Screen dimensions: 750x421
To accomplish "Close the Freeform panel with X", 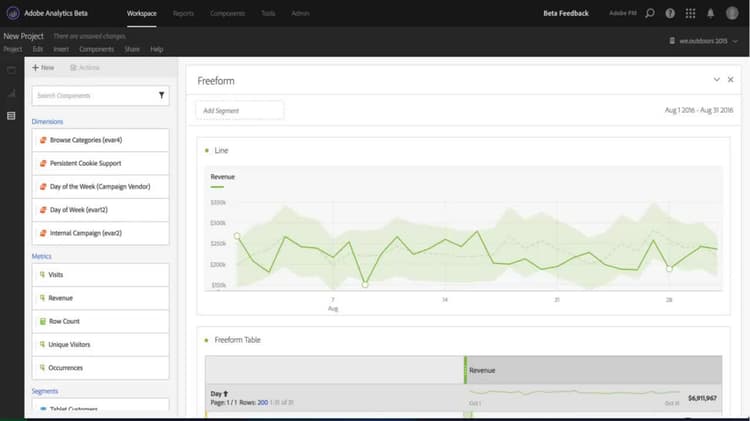I will pyautogui.click(x=730, y=79).
